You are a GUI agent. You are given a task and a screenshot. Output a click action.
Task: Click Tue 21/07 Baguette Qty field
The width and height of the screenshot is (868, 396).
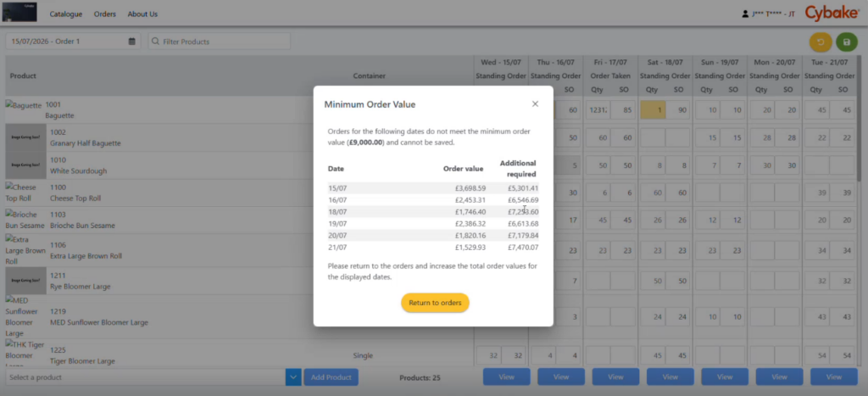tap(817, 110)
